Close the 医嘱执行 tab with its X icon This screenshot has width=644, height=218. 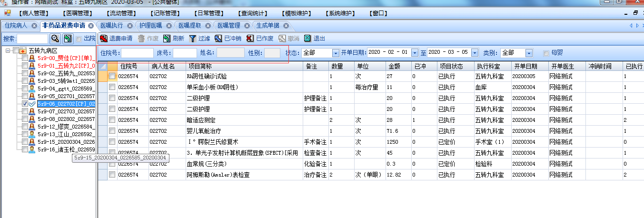point(129,25)
